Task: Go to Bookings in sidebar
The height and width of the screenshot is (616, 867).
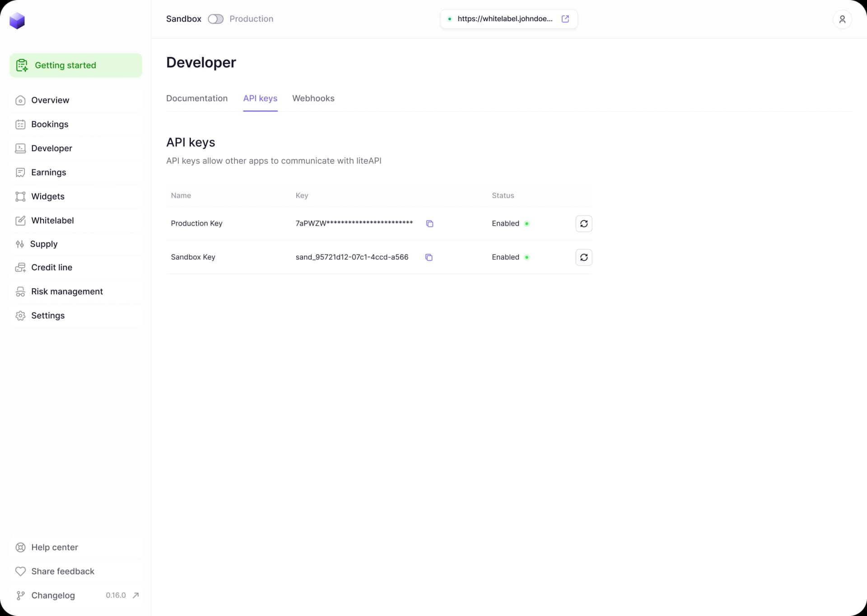Action: [x=50, y=124]
